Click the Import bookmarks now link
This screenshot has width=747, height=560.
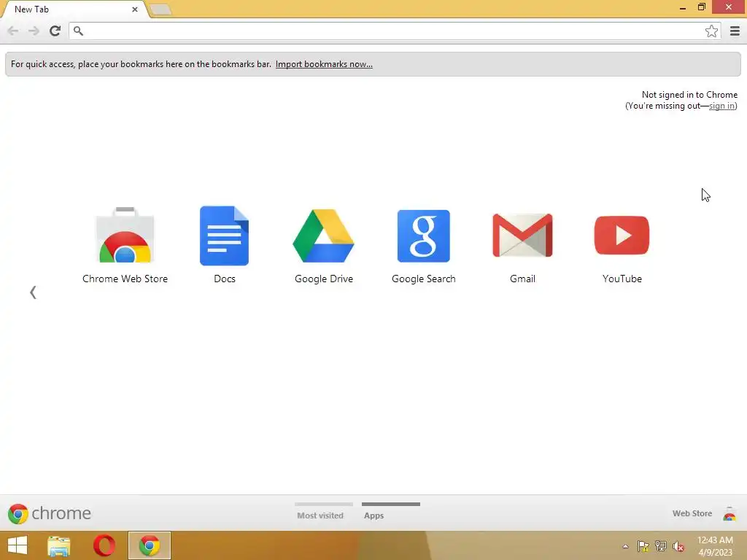point(324,64)
